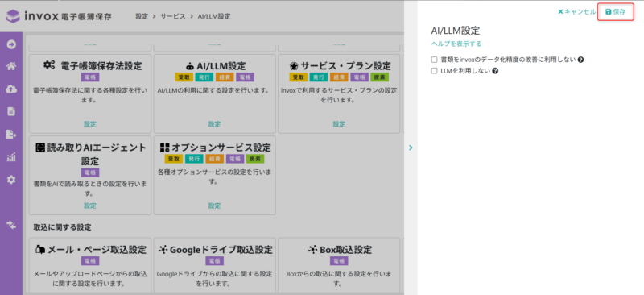Viewport: 644px width, 295px height.
Task: Click the file export sidebar icon
Action: click(11, 134)
